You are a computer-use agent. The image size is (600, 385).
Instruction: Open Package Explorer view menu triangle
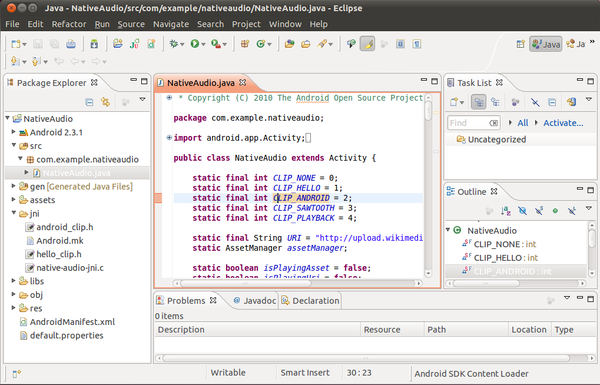tap(142, 99)
